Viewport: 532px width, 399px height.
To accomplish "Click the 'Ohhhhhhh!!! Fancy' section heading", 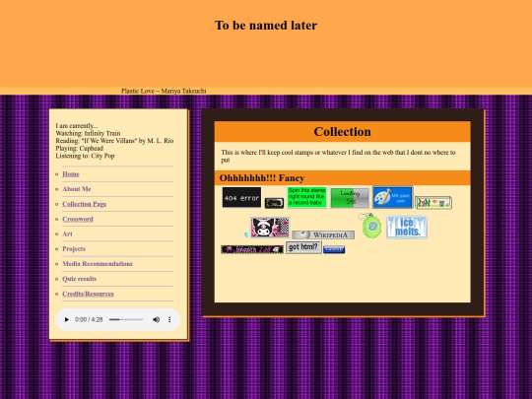I will click(262, 177).
